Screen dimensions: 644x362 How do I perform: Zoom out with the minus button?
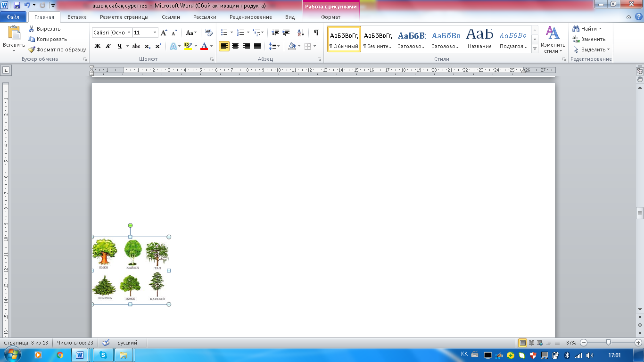click(584, 343)
